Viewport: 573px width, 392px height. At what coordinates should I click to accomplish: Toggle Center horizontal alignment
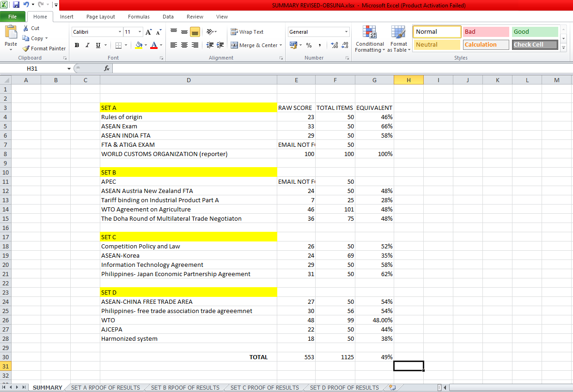184,45
